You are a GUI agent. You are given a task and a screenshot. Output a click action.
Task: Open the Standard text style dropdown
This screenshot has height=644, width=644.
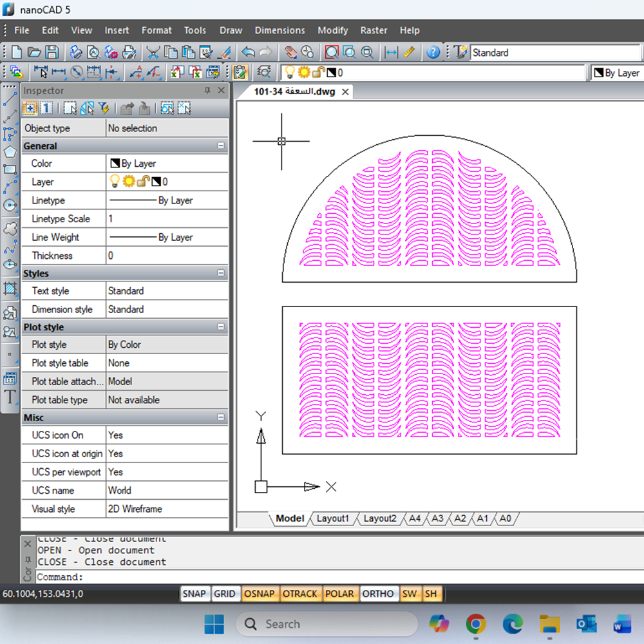click(554, 53)
